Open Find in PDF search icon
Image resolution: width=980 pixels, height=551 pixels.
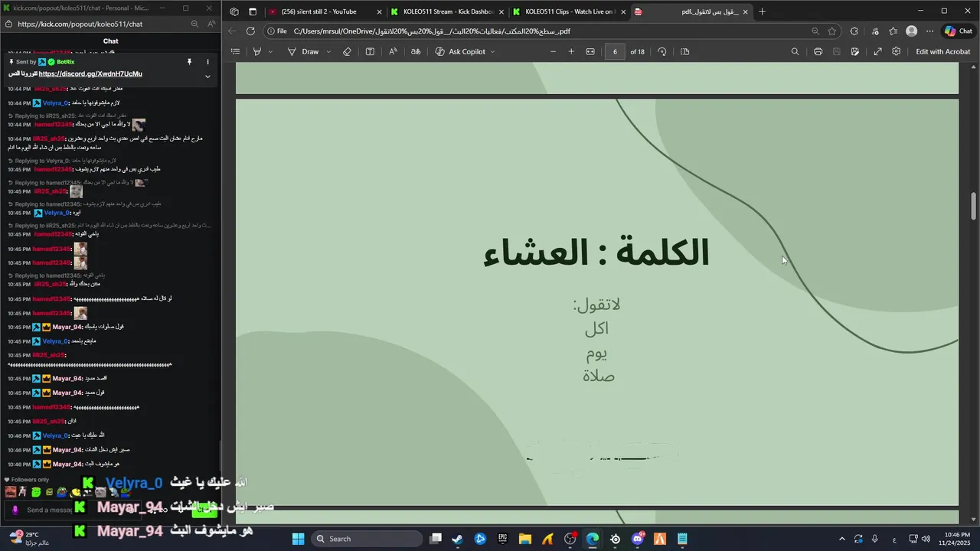tap(795, 51)
